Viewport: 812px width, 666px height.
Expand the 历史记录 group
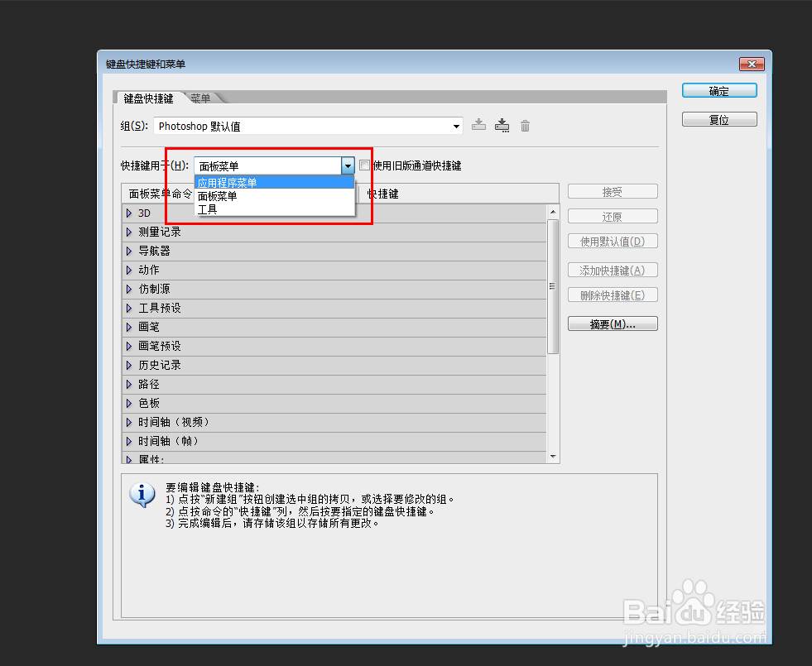point(129,366)
